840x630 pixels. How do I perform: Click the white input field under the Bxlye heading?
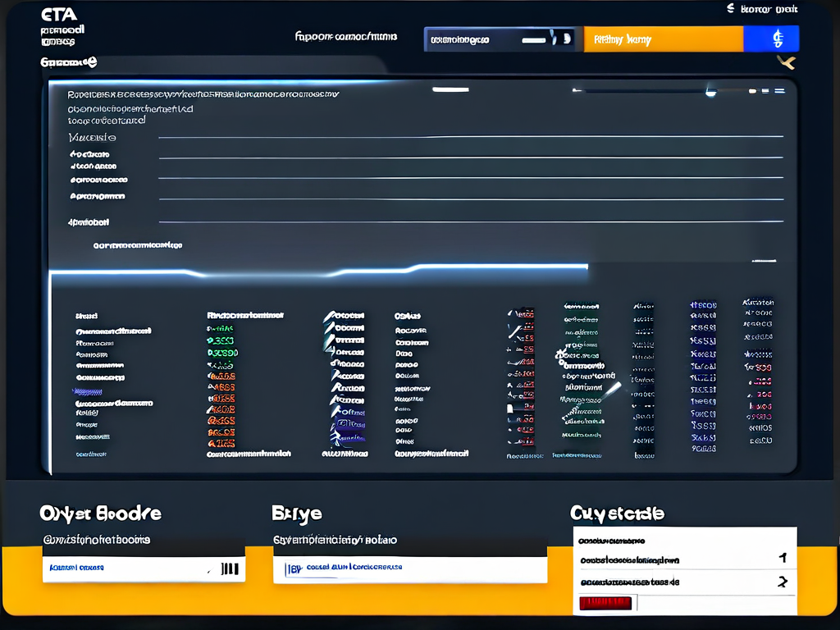409,568
